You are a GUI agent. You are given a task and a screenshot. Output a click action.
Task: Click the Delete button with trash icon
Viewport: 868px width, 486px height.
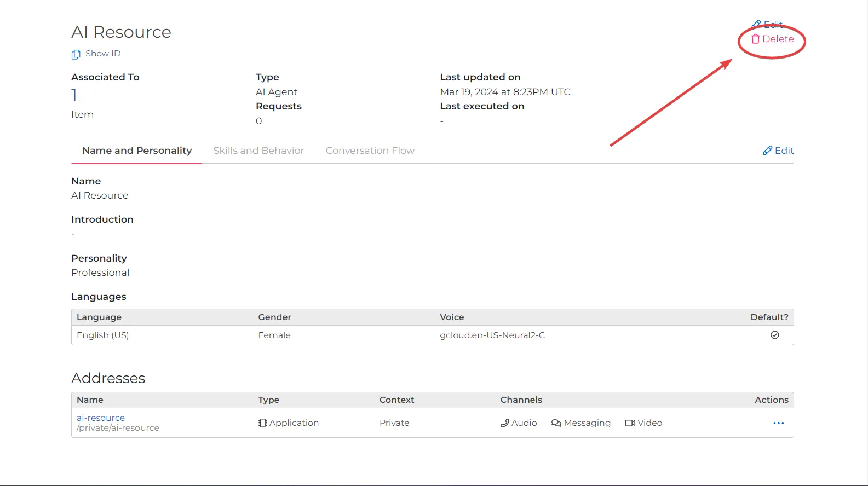click(x=772, y=39)
